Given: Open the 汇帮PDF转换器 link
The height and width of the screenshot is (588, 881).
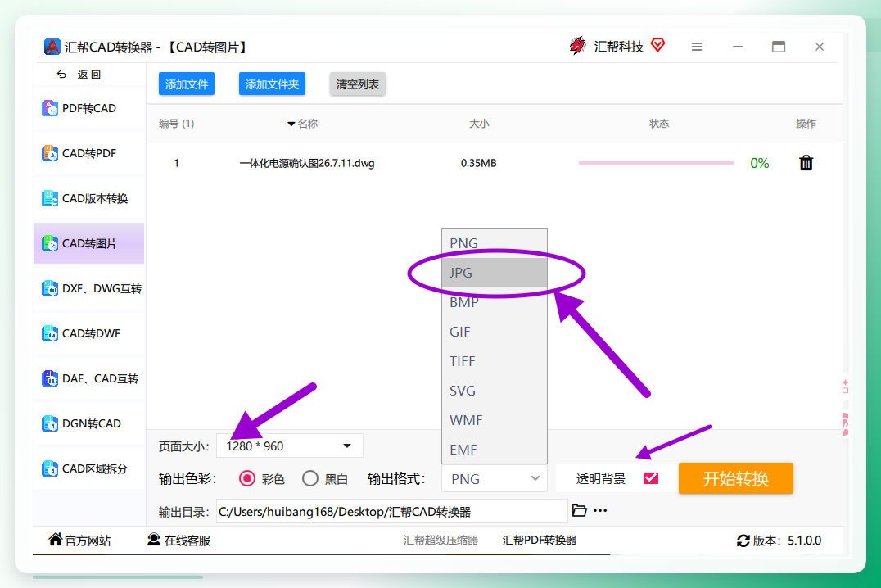Looking at the screenshot, I should pos(540,541).
